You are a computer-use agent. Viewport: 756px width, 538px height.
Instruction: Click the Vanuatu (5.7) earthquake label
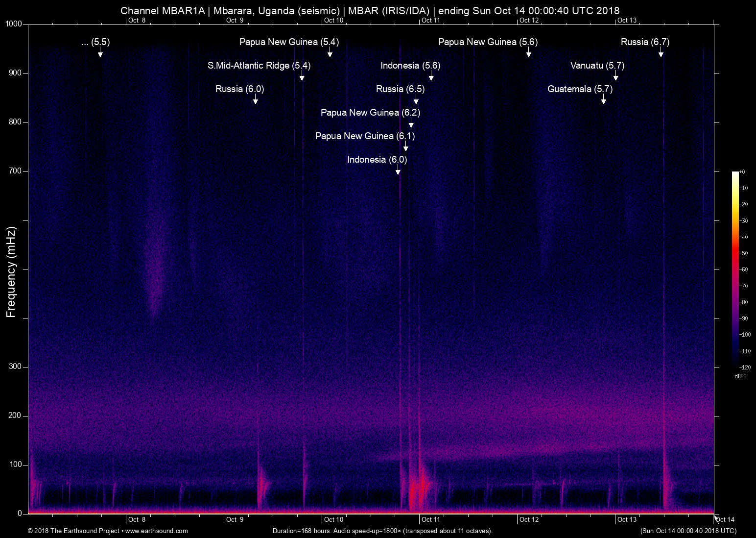click(x=597, y=66)
